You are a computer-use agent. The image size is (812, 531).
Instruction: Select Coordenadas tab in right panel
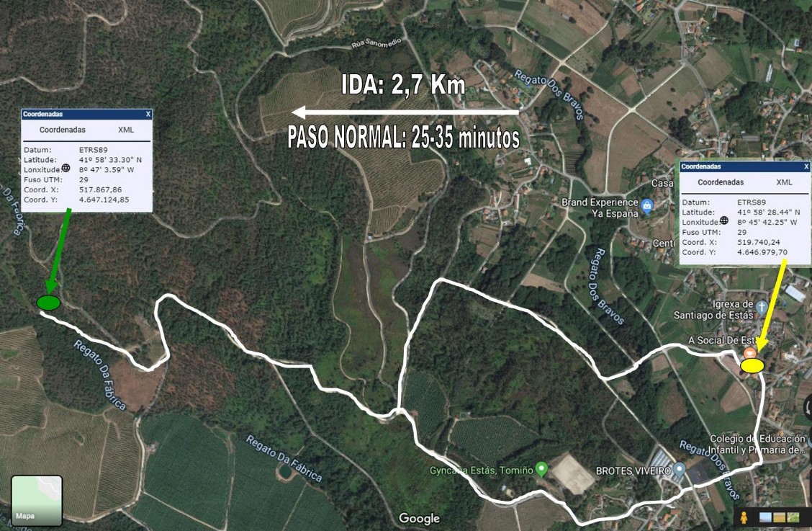click(721, 182)
